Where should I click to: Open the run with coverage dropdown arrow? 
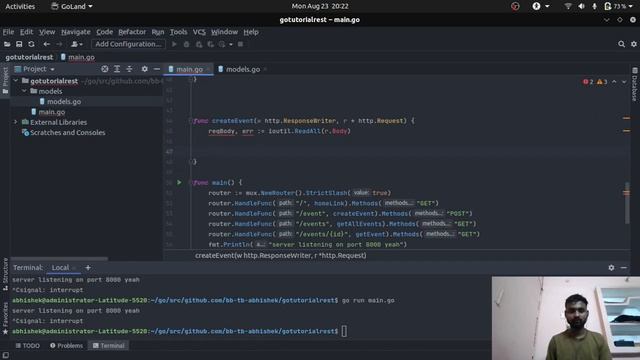231,44
